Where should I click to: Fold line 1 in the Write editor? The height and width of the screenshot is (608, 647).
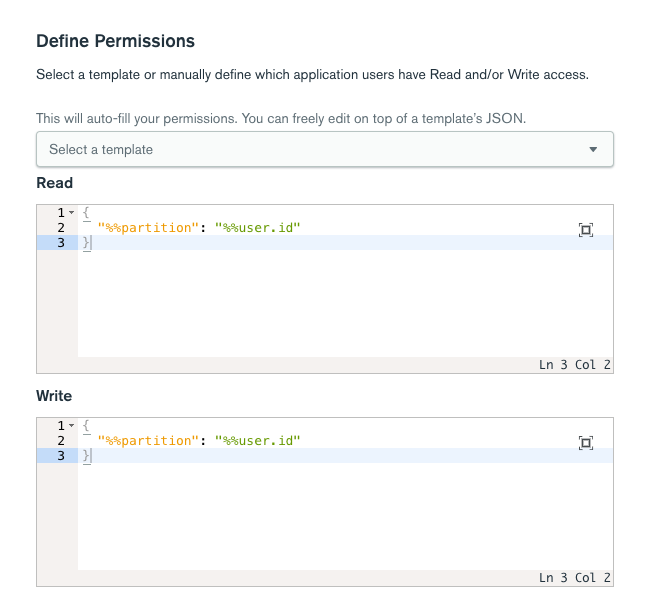(71, 426)
